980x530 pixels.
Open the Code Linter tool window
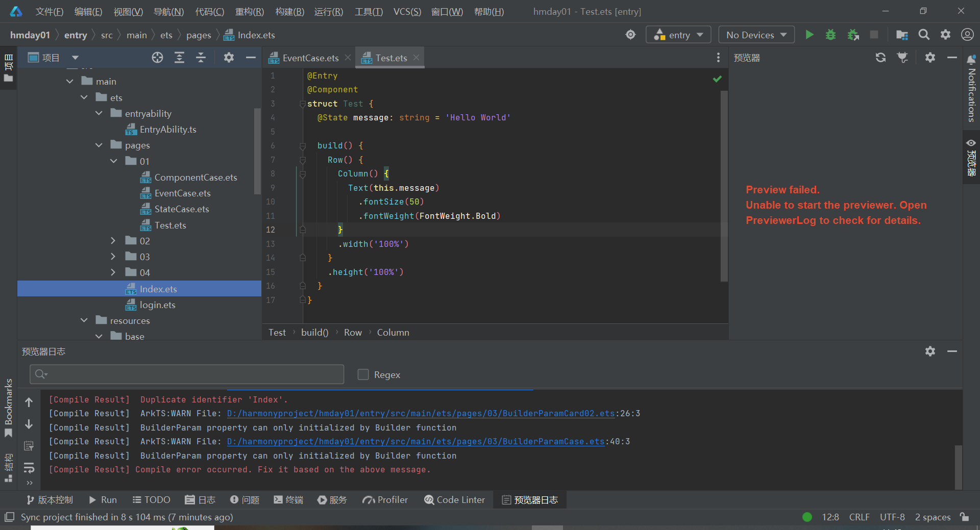point(455,500)
